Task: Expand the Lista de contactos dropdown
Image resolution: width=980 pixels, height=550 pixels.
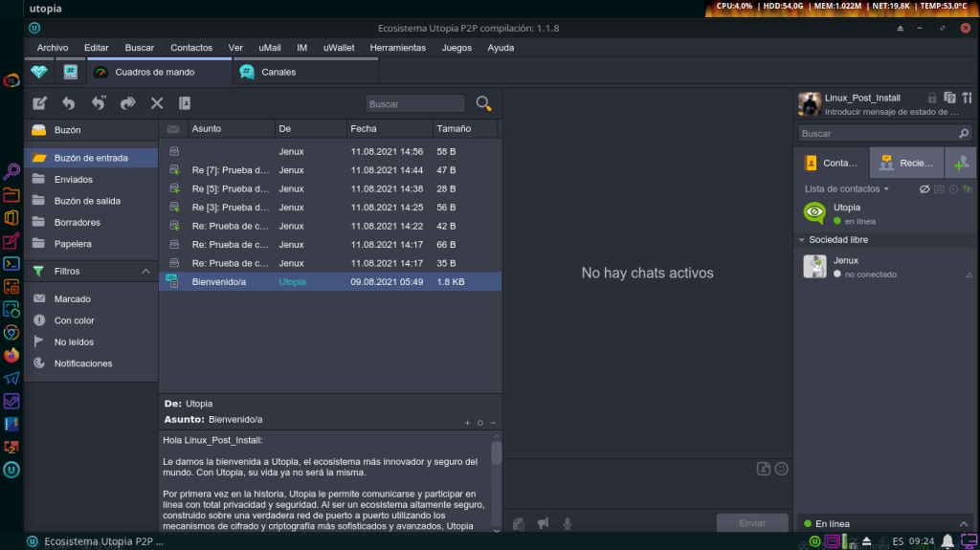Action: [846, 189]
